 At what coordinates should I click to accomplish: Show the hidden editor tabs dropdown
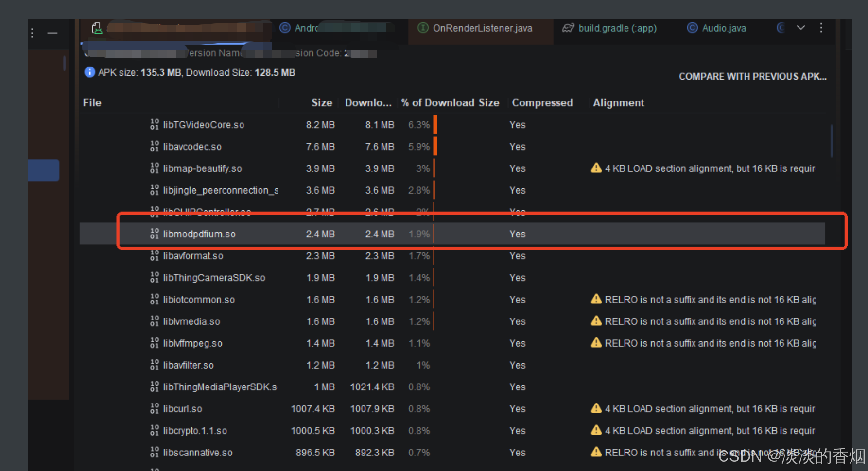point(801,28)
